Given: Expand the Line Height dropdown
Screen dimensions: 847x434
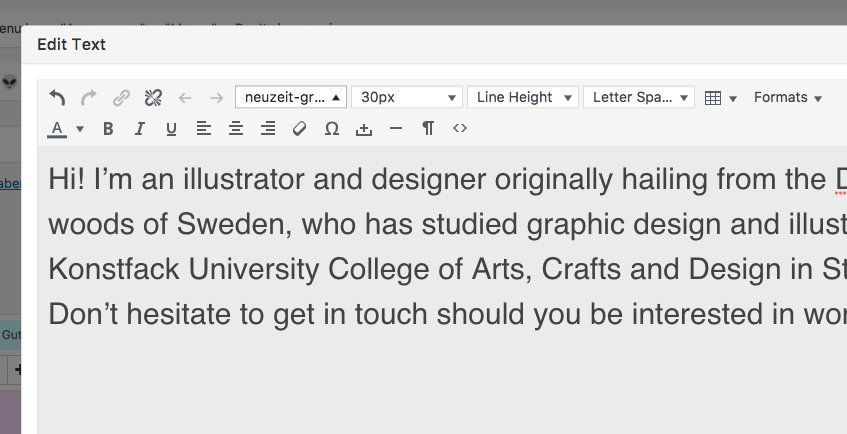Looking at the screenshot, I should [x=522, y=97].
